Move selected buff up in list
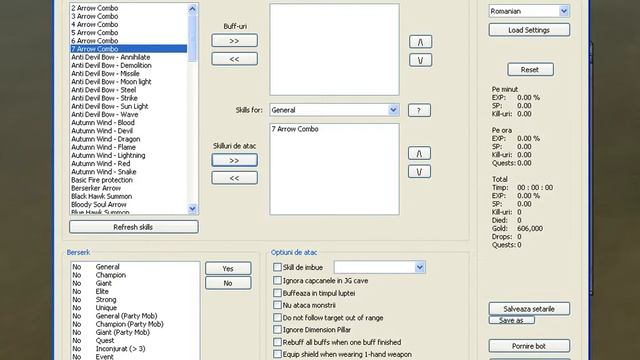The width and height of the screenshot is (640, 360). pyautogui.click(x=420, y=42)
